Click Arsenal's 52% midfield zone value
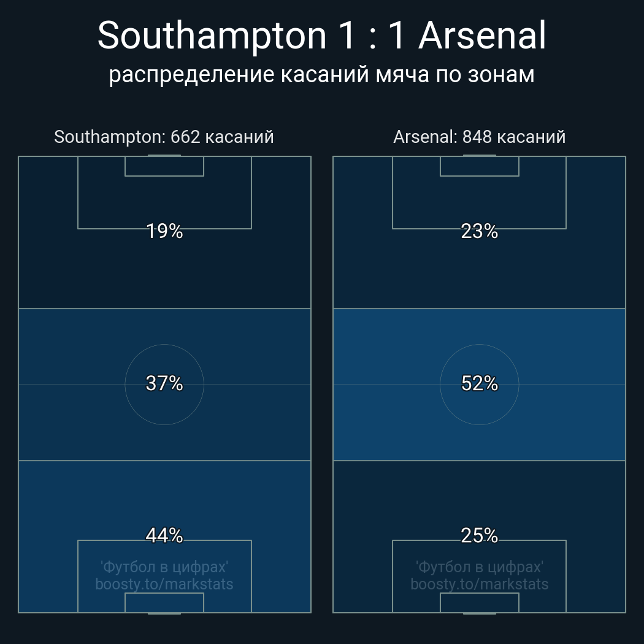 (x=479, y=383)
